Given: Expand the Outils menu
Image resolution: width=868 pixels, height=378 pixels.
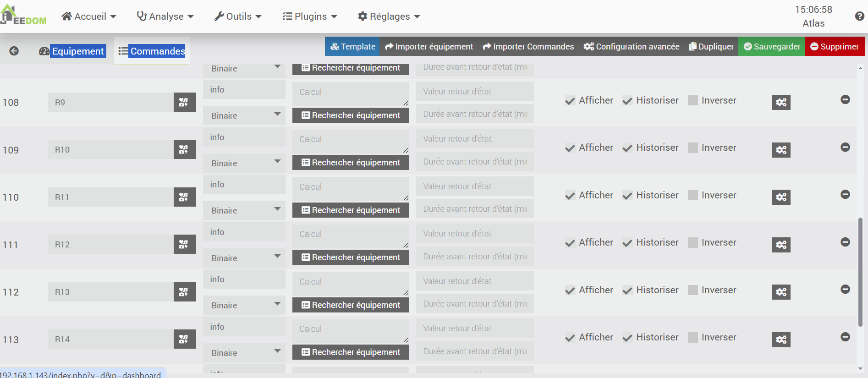Looking at the screenshot, I should [238, 16].
